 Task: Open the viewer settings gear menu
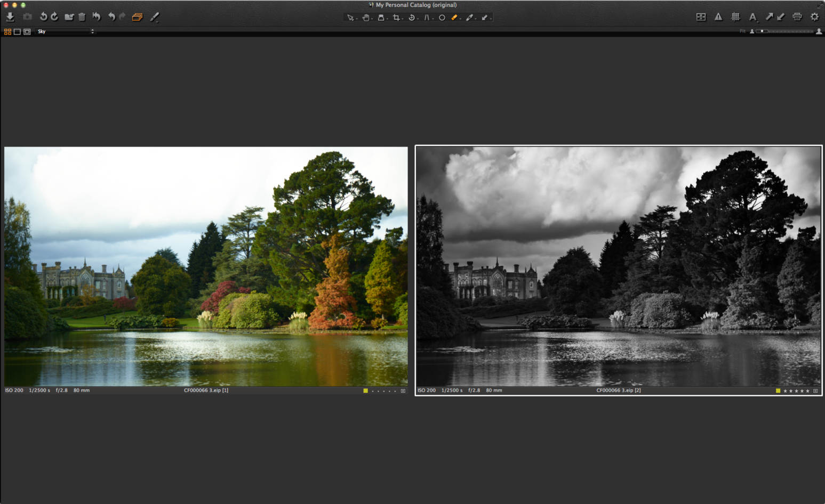(x=815, y=17)
